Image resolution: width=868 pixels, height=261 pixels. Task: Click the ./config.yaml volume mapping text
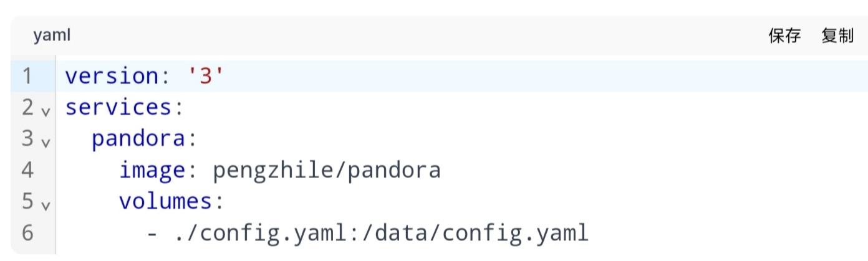(382, 233)
